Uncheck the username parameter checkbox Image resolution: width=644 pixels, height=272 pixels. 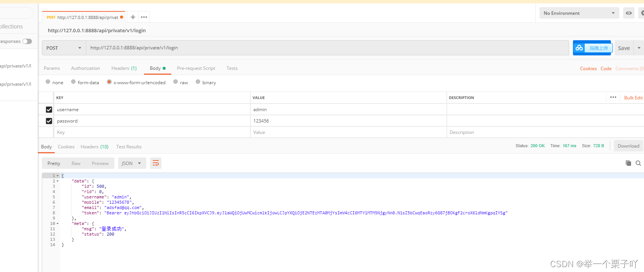pyautogui.click(x=49, y=110)
